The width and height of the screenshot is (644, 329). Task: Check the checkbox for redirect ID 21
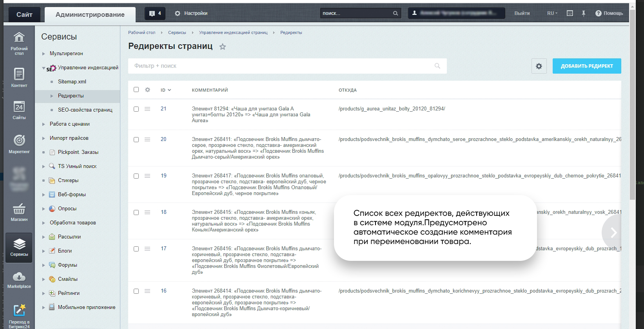tap(136, 109)
